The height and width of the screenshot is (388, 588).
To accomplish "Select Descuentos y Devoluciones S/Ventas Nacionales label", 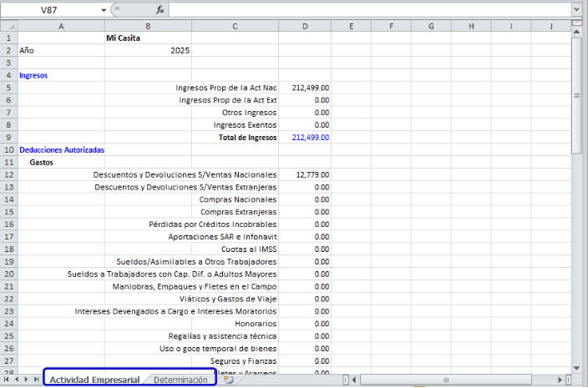I will [x=185, y=174].
